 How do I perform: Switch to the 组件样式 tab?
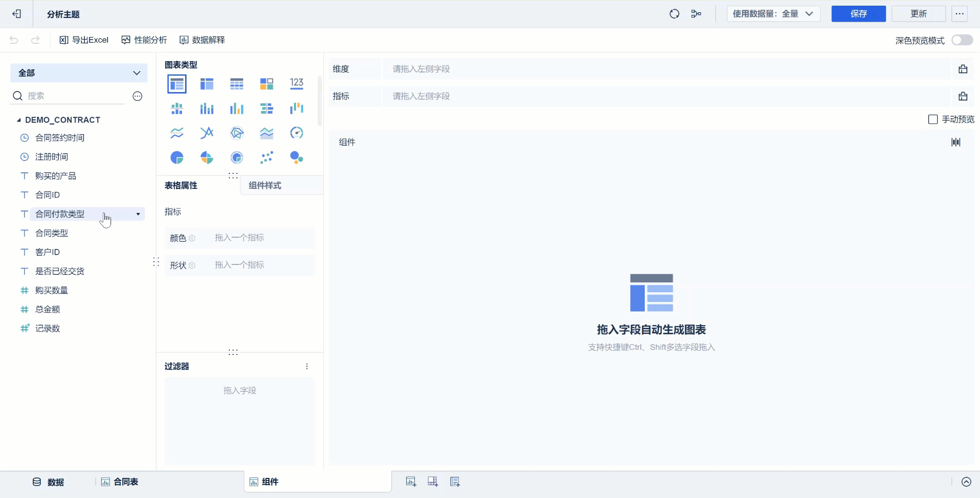[x=265, y=186]
